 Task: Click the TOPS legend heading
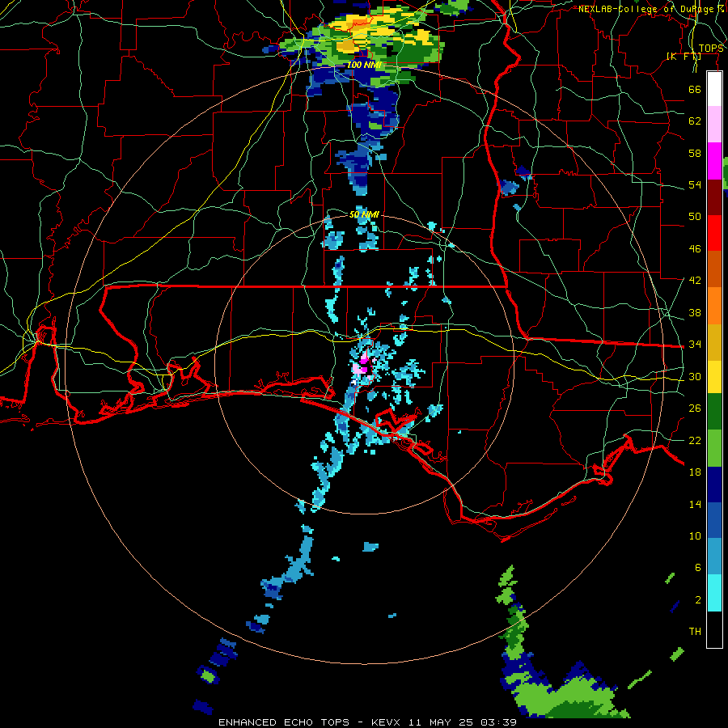point(711,49)
